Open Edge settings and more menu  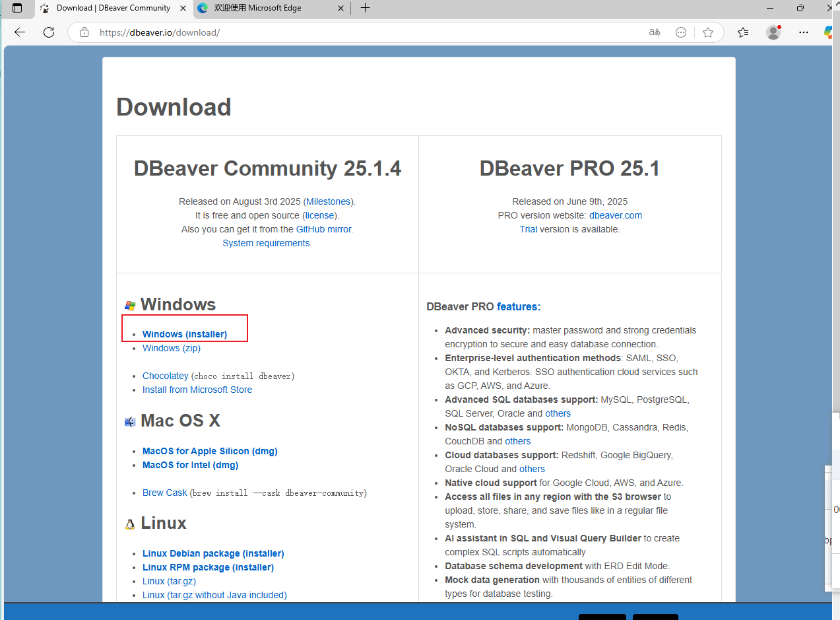pyautogui.click(x=803, y=32)
